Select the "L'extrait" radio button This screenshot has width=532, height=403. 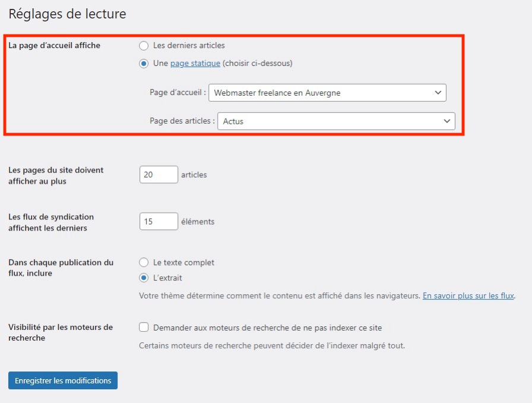(x=144, y=278)
